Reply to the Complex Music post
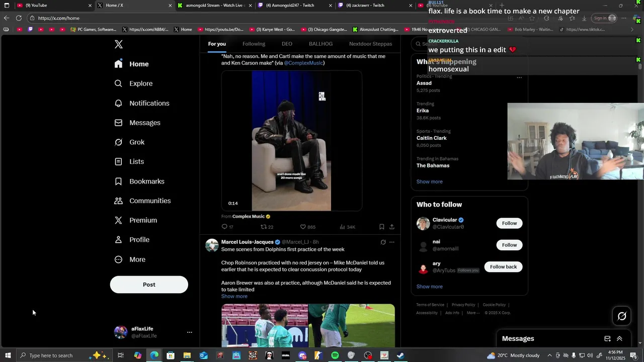The height and width of the screenshot is (362, 644). [x=224, y=227]
